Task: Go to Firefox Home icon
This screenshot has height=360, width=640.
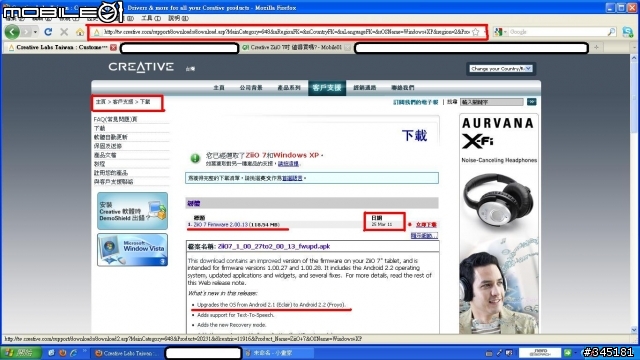Action: (x=80, y=32)
